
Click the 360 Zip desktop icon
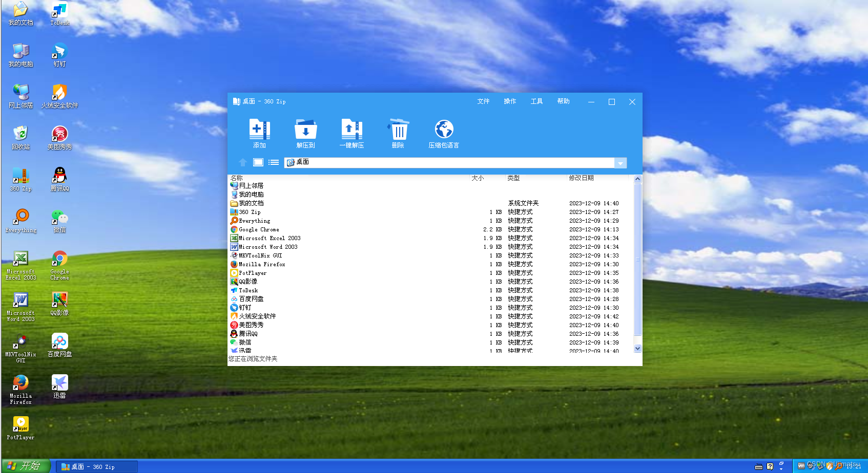(20, 180)
